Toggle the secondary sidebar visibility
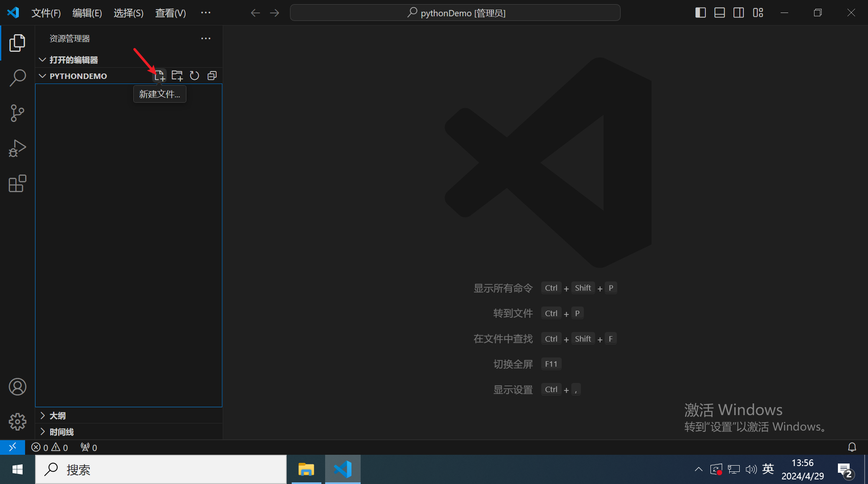This screenshot has width=868, height=484. click(738, 13)
